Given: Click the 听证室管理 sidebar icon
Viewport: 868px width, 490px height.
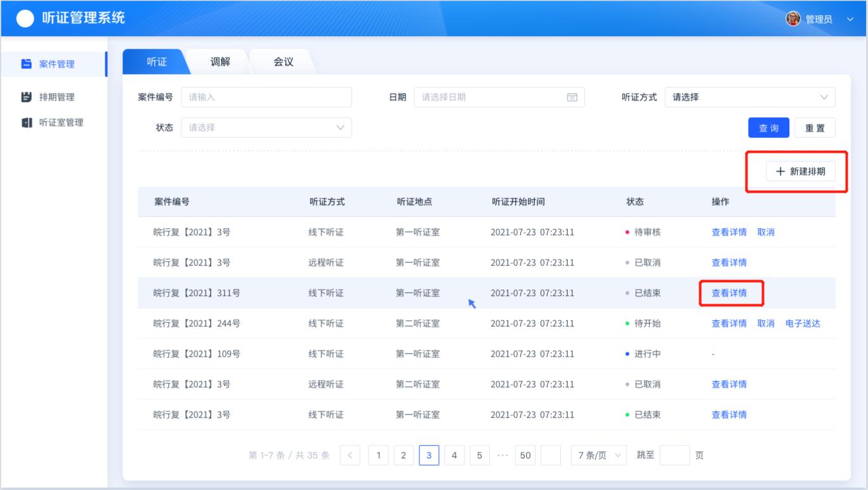Looking at the screenshot, I should pyautogui.click(x=26, y=123).
